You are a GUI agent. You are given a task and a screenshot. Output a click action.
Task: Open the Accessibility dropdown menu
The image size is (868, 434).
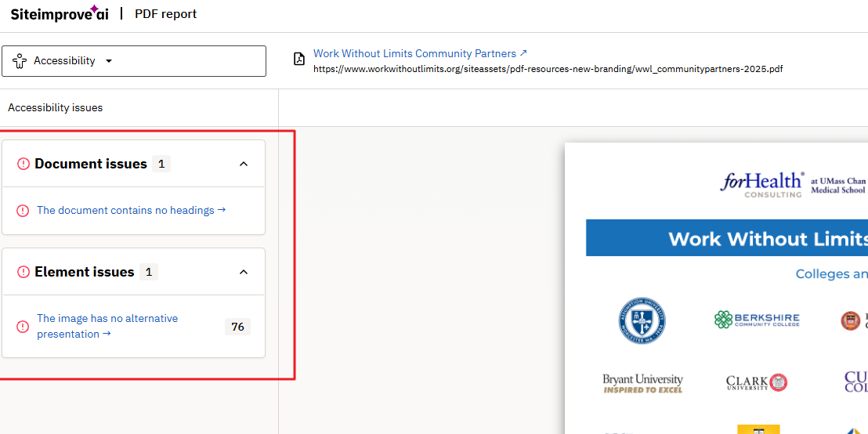[x=134, y=61]
